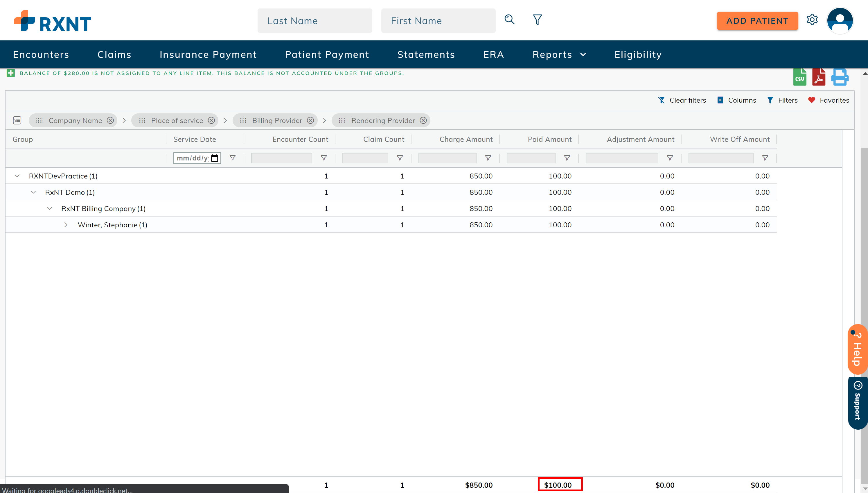The height and width of the screenshot is (493, 868).
Task: Click the Last Name search field
Action: pyautogui.click(x=315, y=21)
